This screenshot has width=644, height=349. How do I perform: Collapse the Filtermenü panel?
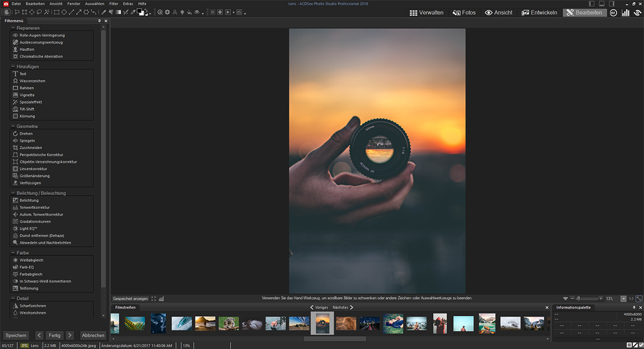[x=99, y=20]
